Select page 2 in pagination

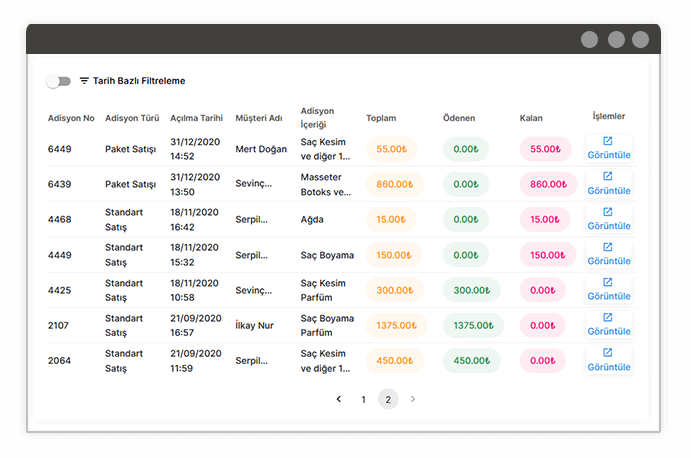[388, 399]
